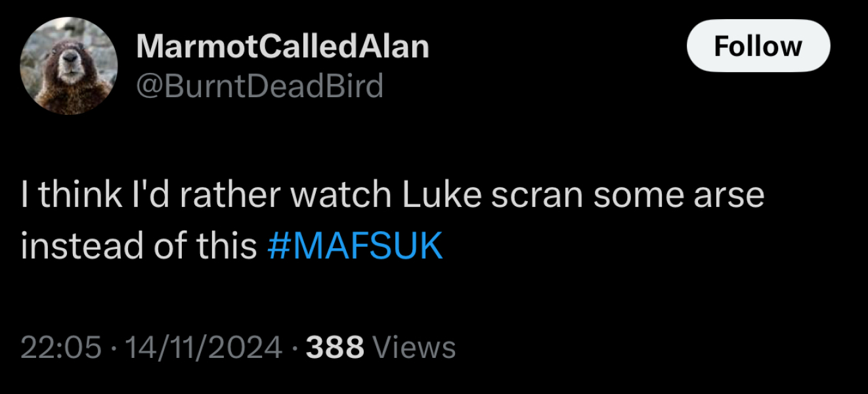Follow the account MarmotCalledAlan

coord(758,46)
